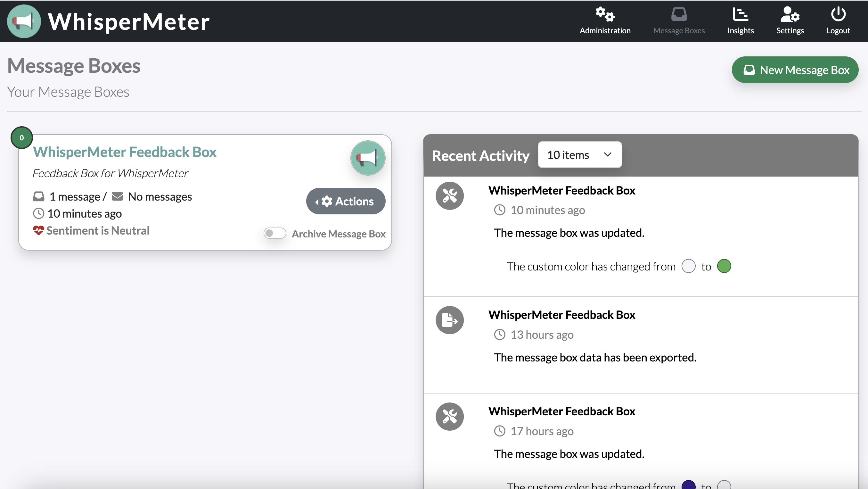Image resolution: width=868 pixels, height=489 pixels.
Task: Open the Settings menu text
Action: pos(790,30)
